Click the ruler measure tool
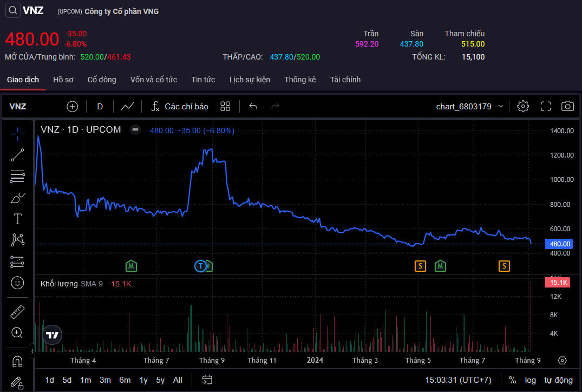Image resolution: width=582 pixels, height=392 pixels. tap(17, 312)
